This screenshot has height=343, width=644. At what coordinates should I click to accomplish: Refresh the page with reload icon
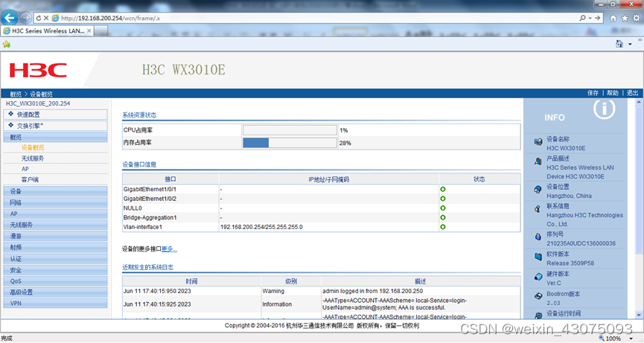pyautogui.click(x=39, y=18)
